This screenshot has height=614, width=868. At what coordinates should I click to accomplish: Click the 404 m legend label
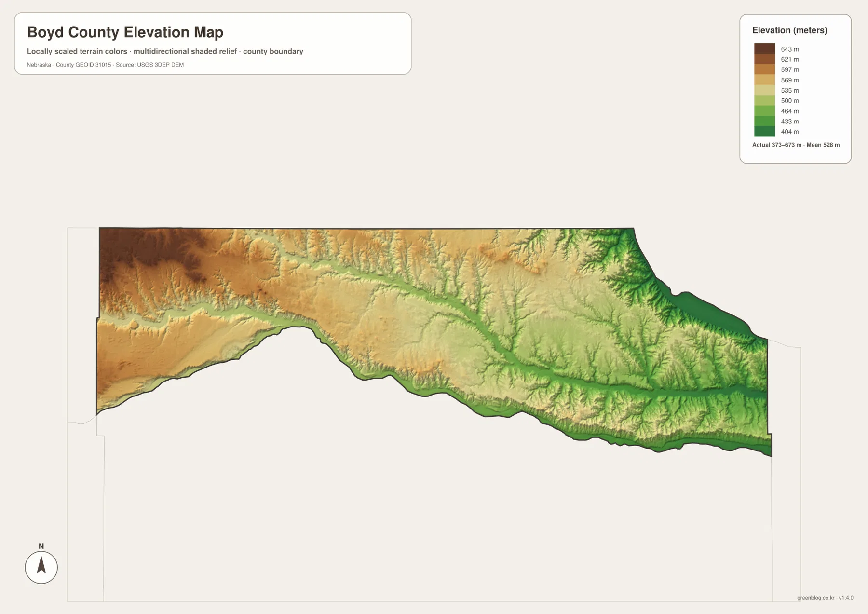coord(790,132)
